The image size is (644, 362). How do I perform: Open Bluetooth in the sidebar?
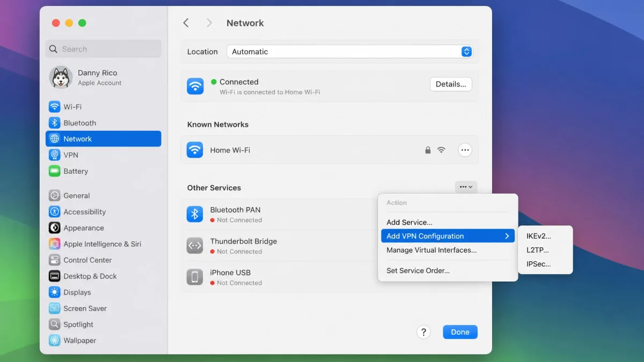[x=104, y=123]
